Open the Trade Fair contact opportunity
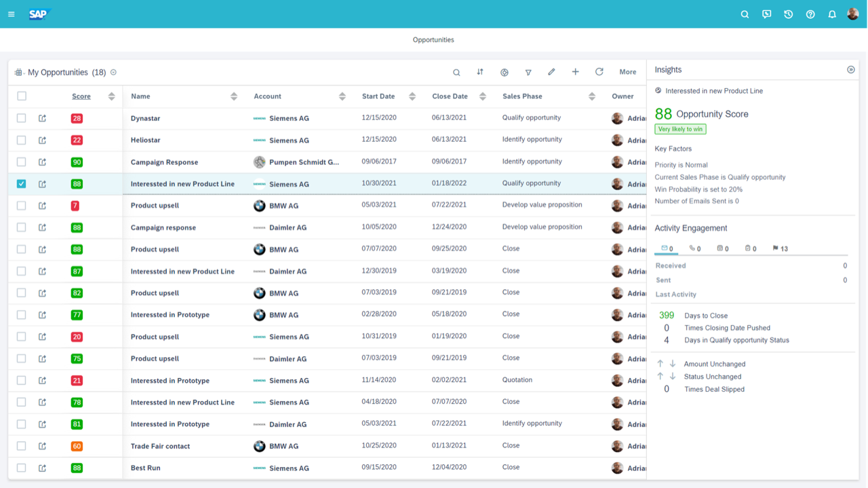 [160, 446]
